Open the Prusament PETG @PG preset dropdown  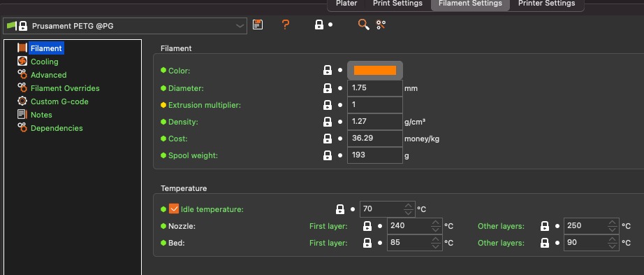tap(125, 25)
